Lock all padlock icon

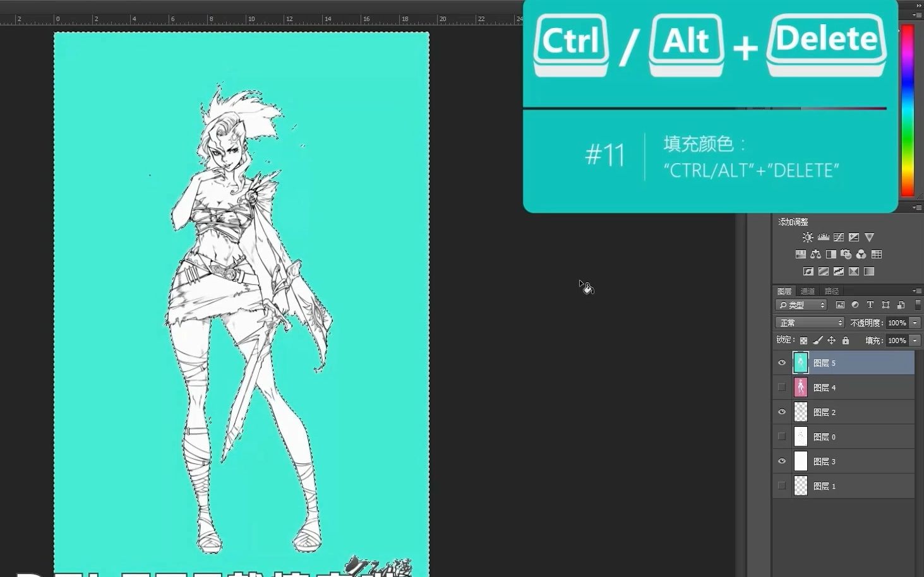tap(846, 341)
